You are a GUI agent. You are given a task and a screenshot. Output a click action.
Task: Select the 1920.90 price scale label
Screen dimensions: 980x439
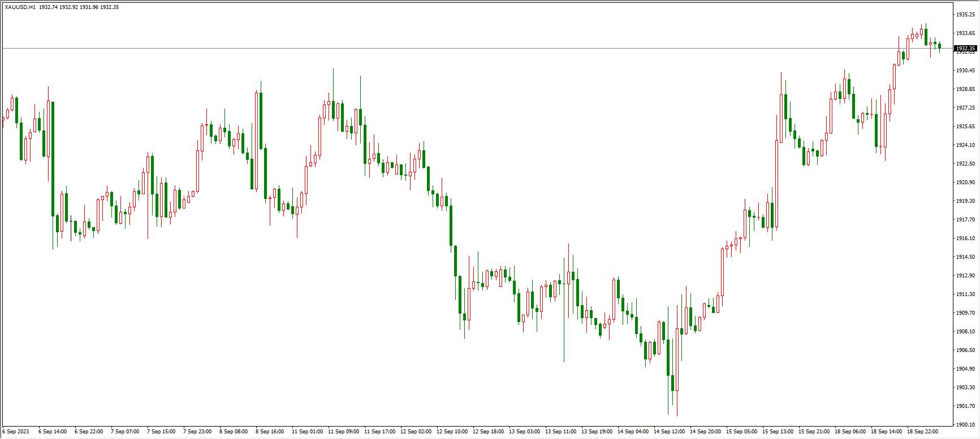coord(965,182)
